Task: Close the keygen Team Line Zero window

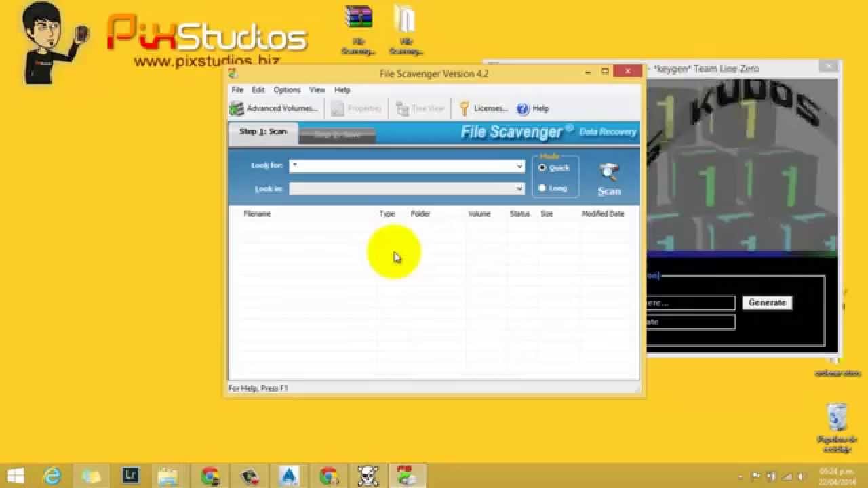Action: (x=828, y=66)
